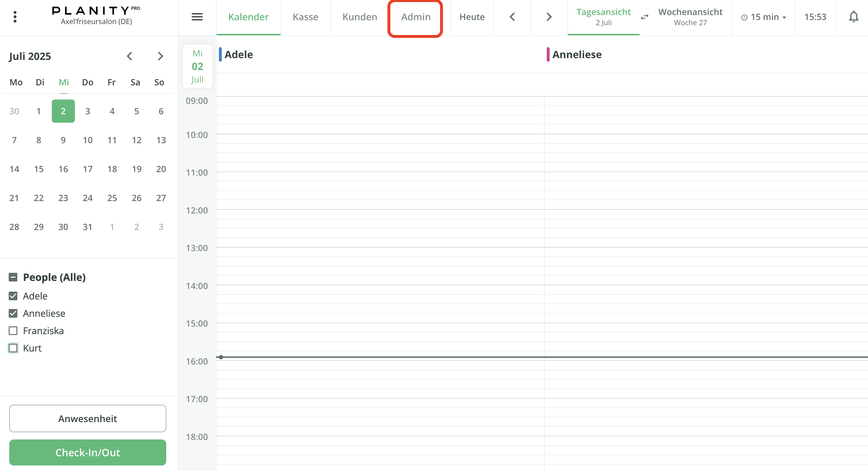Image resolution: width=868 pixels, height=471 pixels.
Task: Go to the next day with the right arrow
Action: [548, 17]
